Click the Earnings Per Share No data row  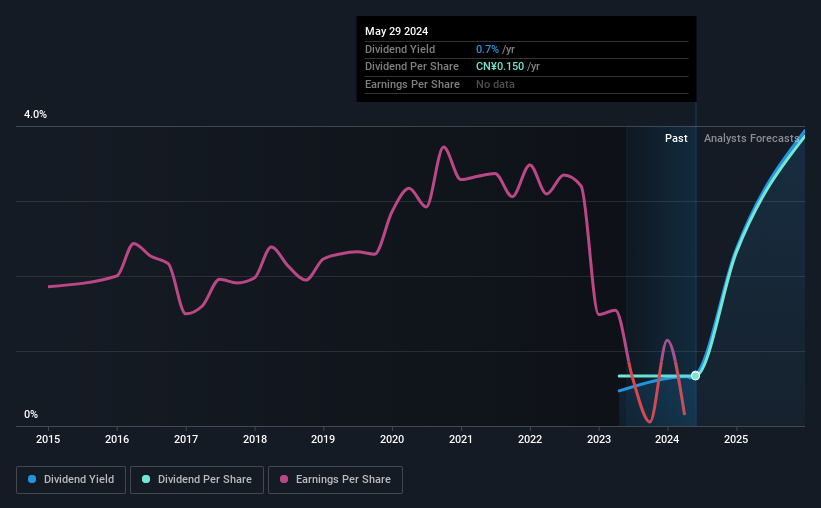click(x=526, y=84)
